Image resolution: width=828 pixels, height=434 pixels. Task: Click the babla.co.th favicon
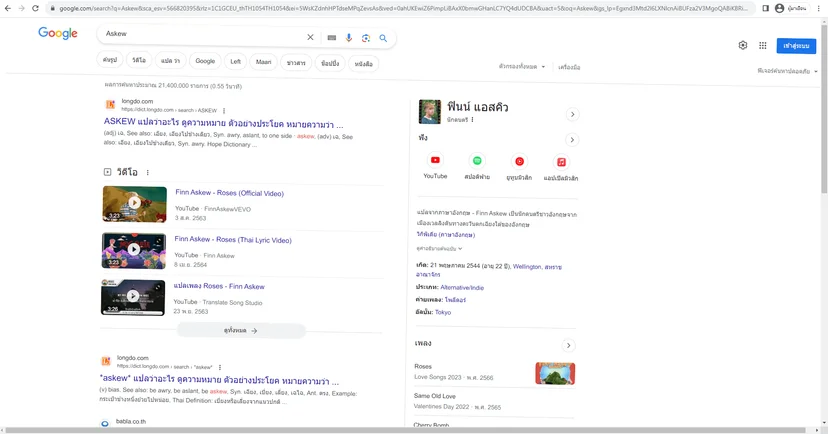pos(105,423)
